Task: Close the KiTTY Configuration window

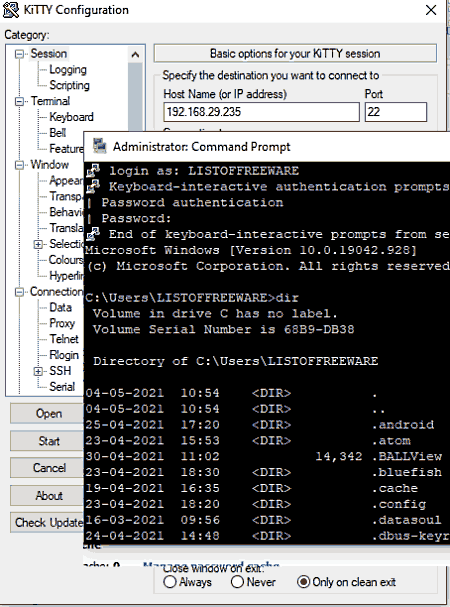Action: click(x=431, y=10)
